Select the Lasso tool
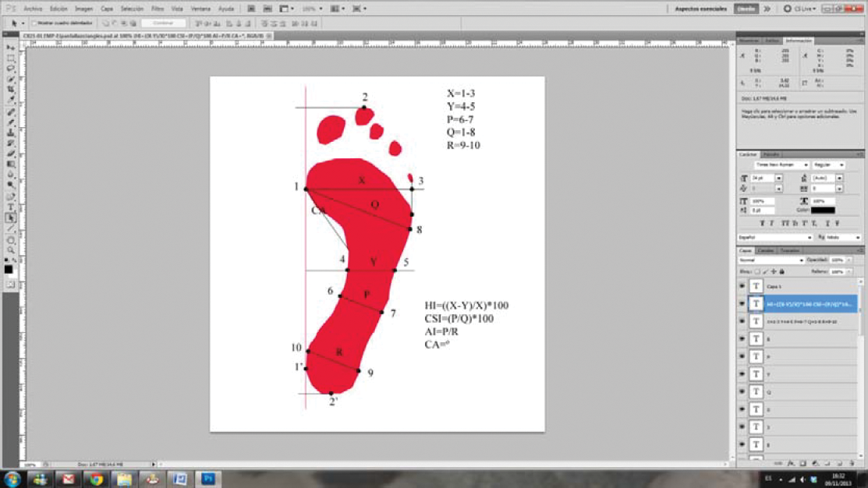The height and width of the screenshot is (488, 868). coord(10,69)
